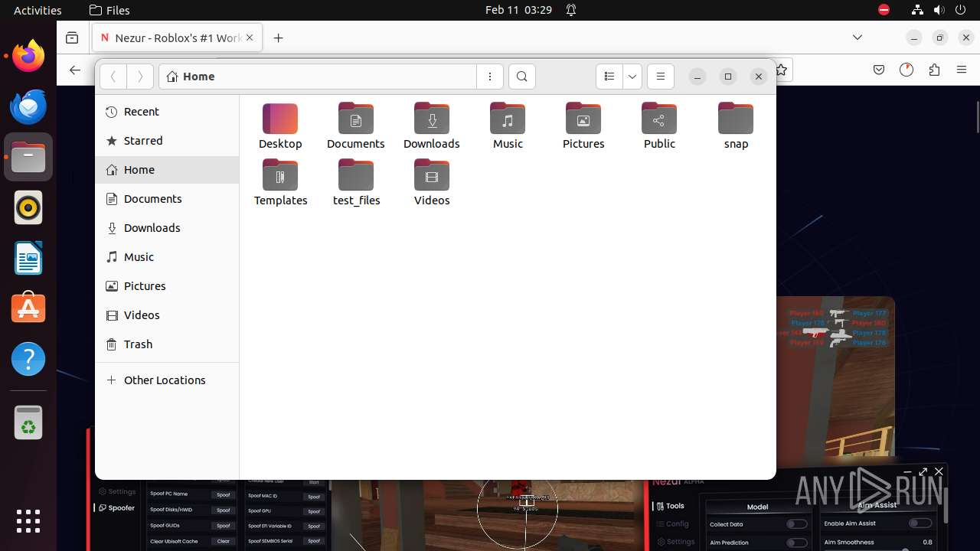Click Activities in the top bar
980x551 pixels.
tap(38, 10)
